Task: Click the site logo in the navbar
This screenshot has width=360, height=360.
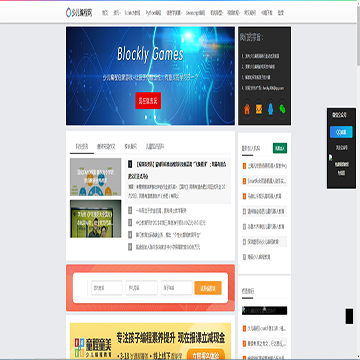Action: (x=79, y=13)
